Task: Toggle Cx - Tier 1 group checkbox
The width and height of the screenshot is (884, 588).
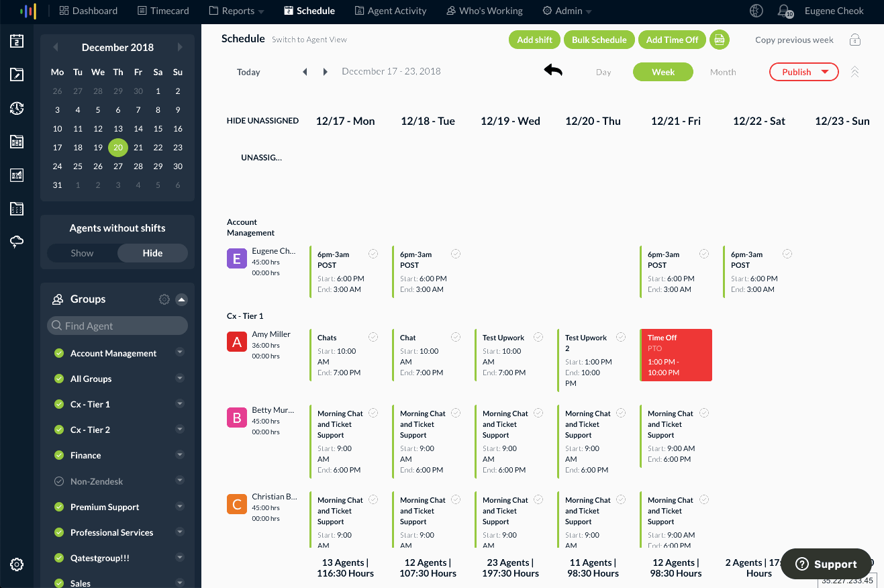Action: pos(59,404)
